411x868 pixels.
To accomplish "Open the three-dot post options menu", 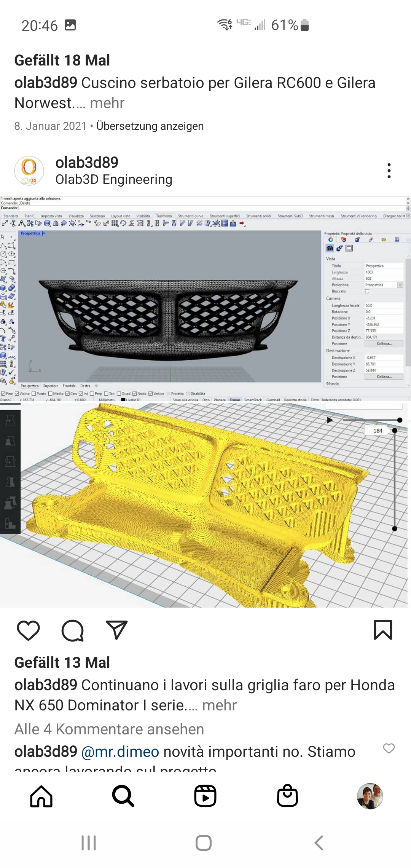I will (389, 171).
